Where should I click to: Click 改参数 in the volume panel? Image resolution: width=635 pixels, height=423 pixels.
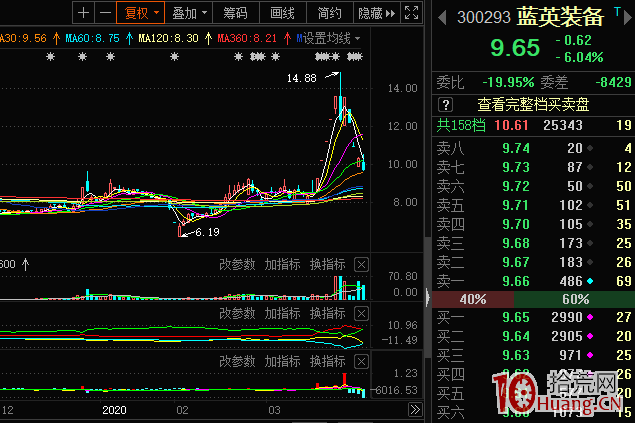(x=238, y=264)
